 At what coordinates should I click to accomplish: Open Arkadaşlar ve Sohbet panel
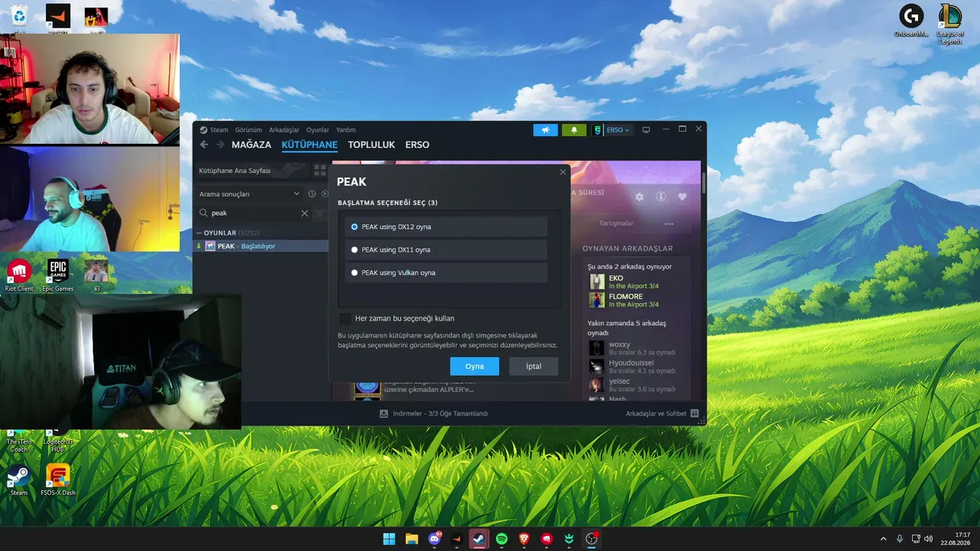coord(662,413)
